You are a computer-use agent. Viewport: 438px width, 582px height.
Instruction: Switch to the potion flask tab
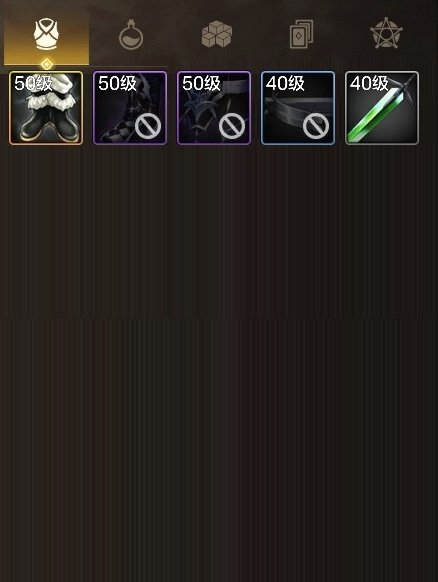coord(131,35)
